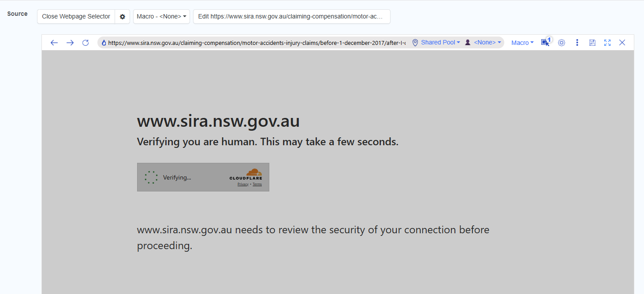Click the URL address field
The height and width of the screenshot is (294, 644).
tap(257, 43)
